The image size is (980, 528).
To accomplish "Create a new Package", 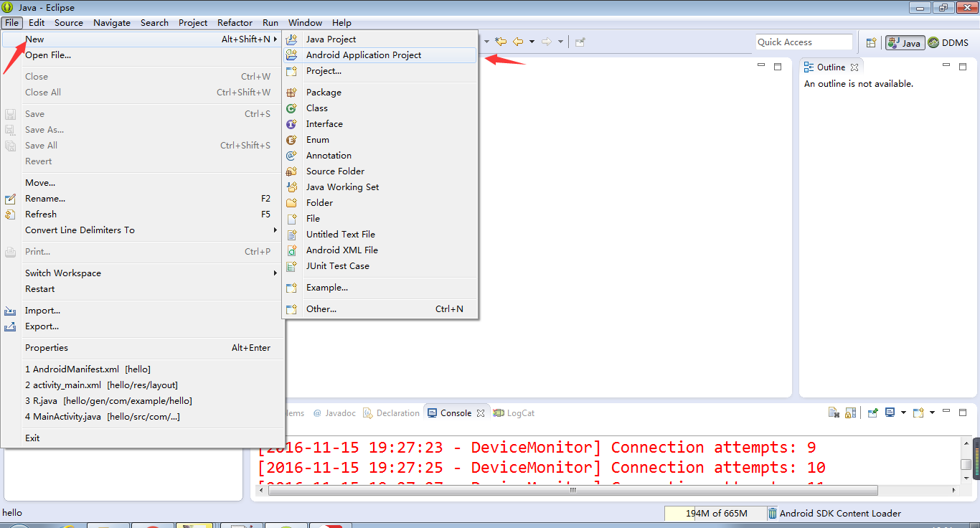I will click(x=380, y=93).
